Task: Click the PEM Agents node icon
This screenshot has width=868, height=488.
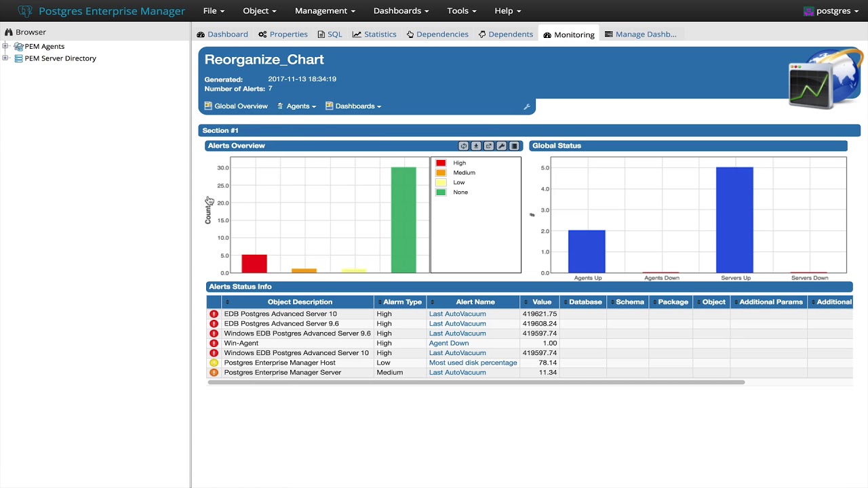Action: tap(18, 47)
